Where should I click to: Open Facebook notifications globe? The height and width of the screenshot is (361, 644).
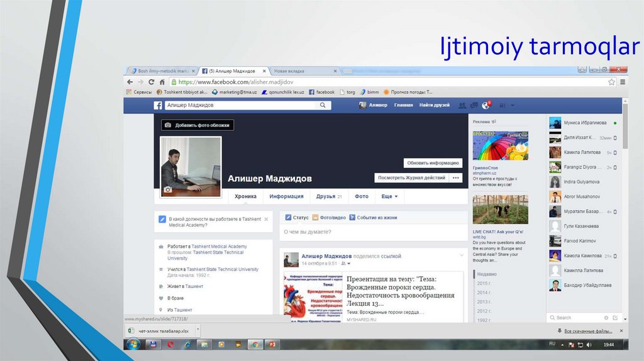tap(486, 106)
